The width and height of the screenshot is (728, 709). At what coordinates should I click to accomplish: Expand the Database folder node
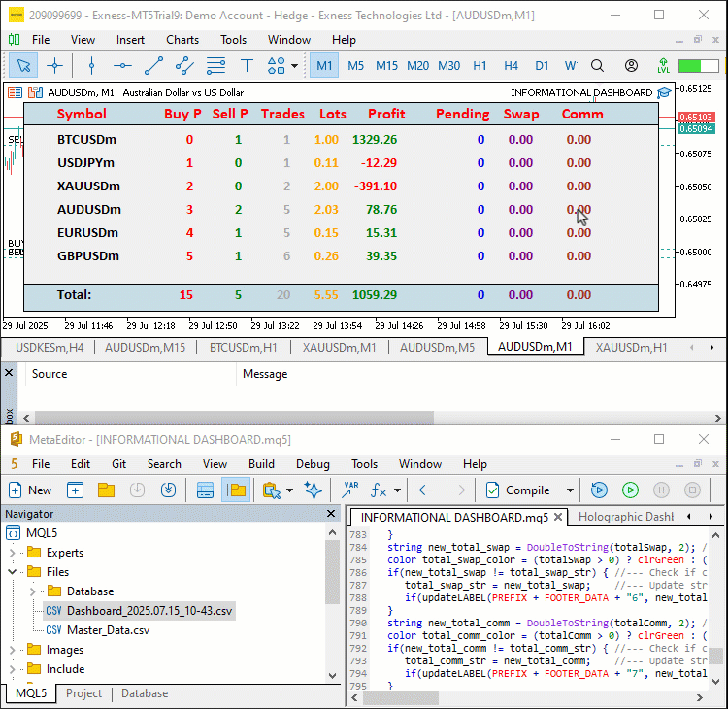point(32,591)
